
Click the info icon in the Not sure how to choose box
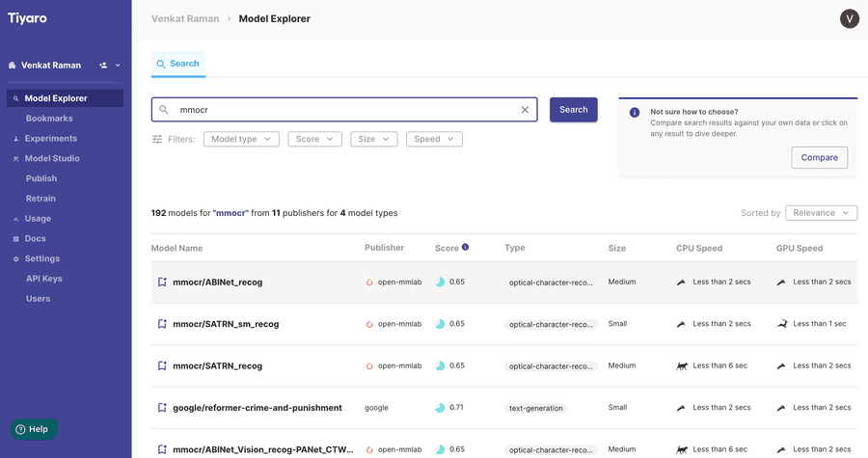pos(635,112)
